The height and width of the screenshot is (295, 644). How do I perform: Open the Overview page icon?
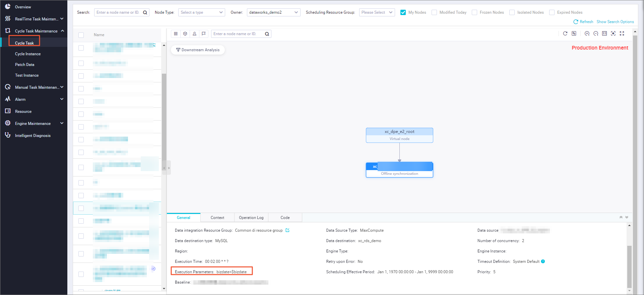coord(7,6)
